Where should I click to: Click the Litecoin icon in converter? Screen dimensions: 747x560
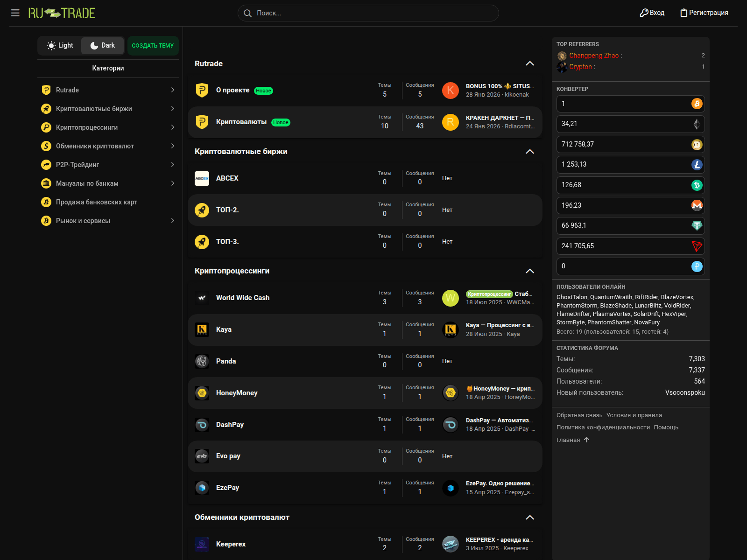point(697,164)
